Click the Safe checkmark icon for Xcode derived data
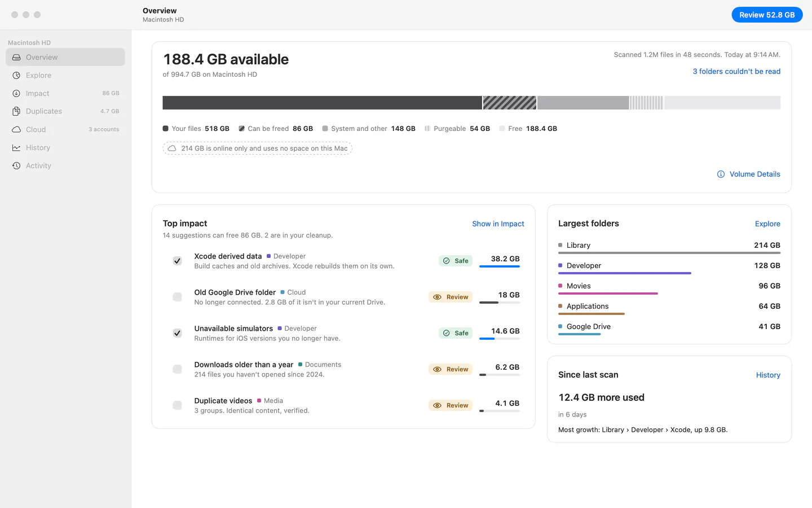Image resolution: width=812 pixels, height=508 pixels. pos(447,261)
